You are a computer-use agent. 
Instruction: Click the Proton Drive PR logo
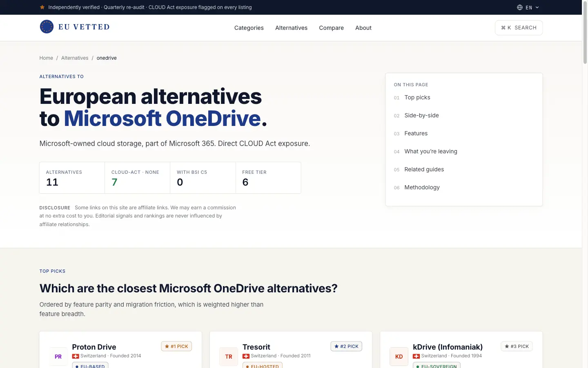click(x=58, y=357)
